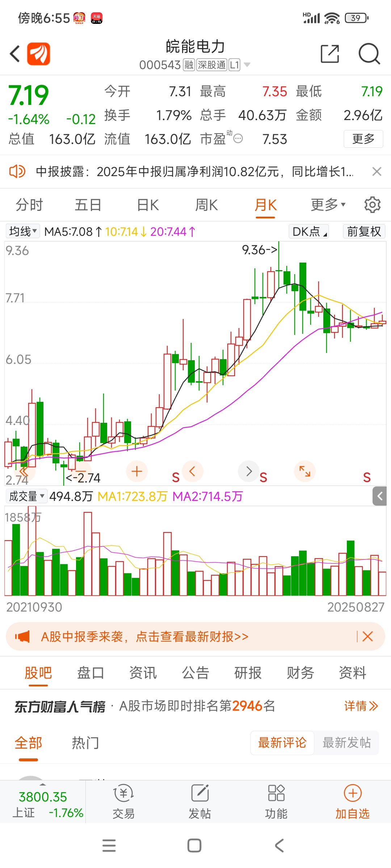The height and width of the screenshot is (868, 391).
Task: Tap the L1 quote level tag
Action: pos(234,65)
